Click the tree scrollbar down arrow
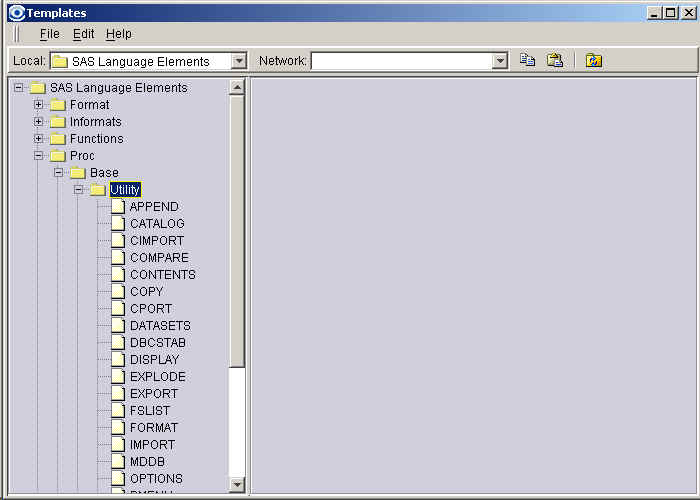 pos(237,484)
